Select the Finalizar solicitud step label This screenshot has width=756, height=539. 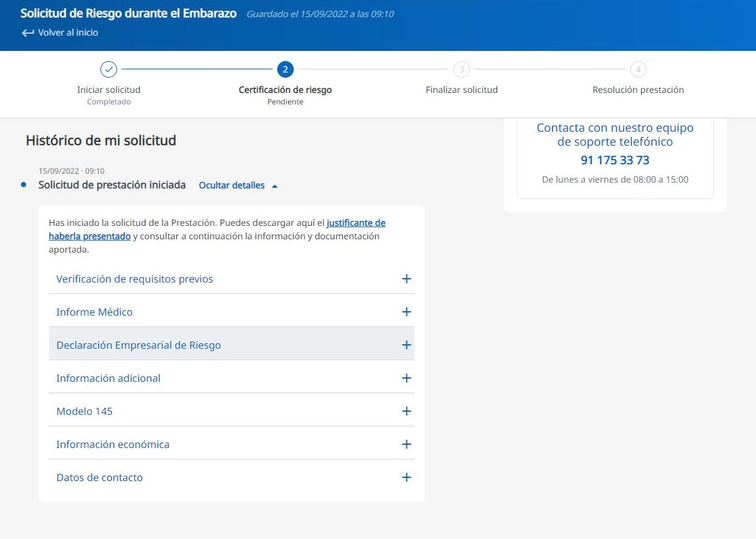point(462,90)
